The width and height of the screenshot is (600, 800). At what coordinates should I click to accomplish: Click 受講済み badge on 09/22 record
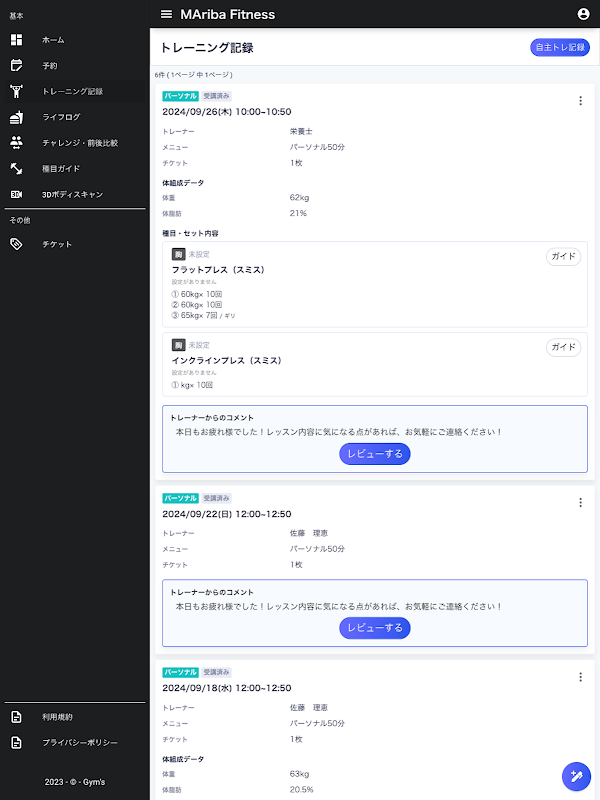pyautogui.click(x=216, y=498)
